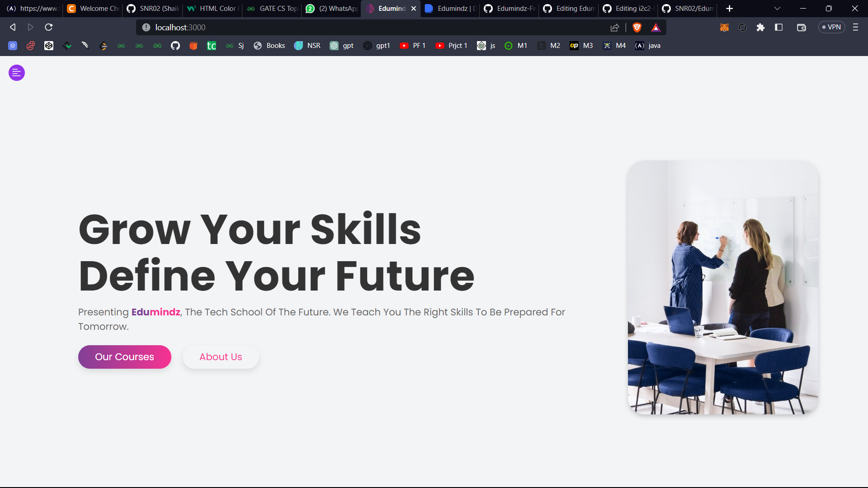Open the Brave main menu

[x=855, y=28]
